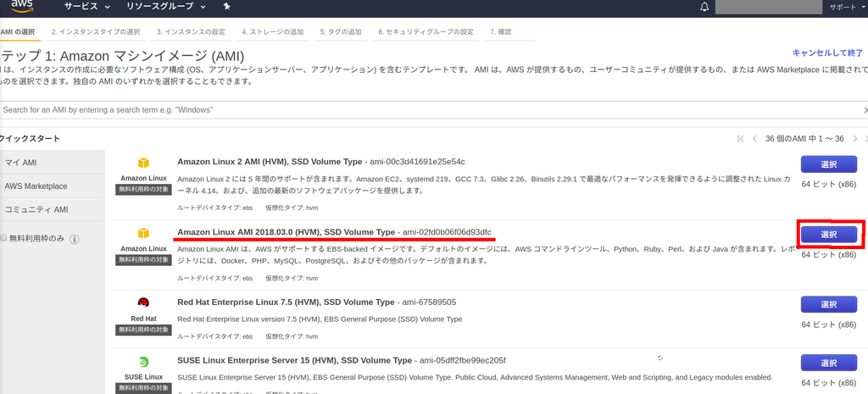Click AMI ID ami-02fd0b06f06d93dfc
The width and height of the screenshot is (868, 394).
[447, 231]
